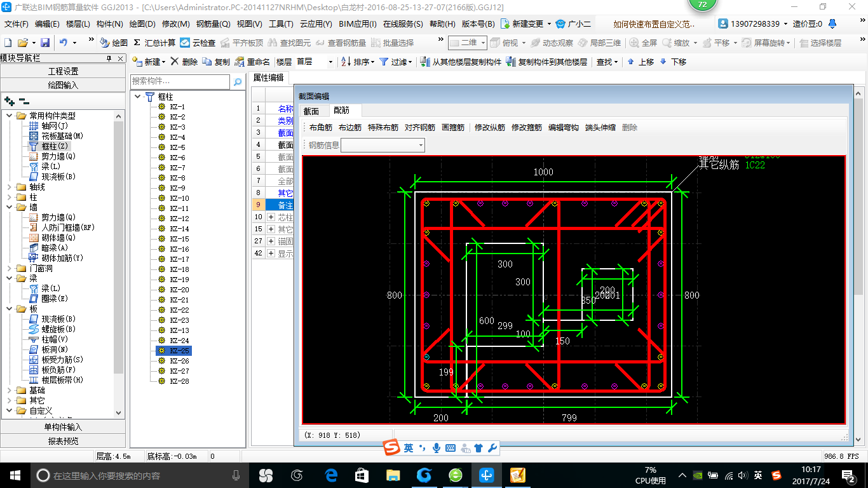Run 汇总计算 summary calculation
This screenshot has width=868, height=488.
154,43
